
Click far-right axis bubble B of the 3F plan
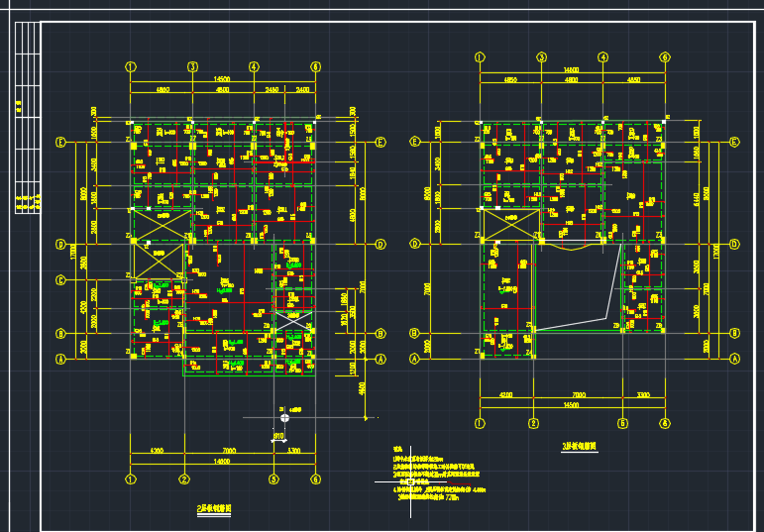coord(734,333)
